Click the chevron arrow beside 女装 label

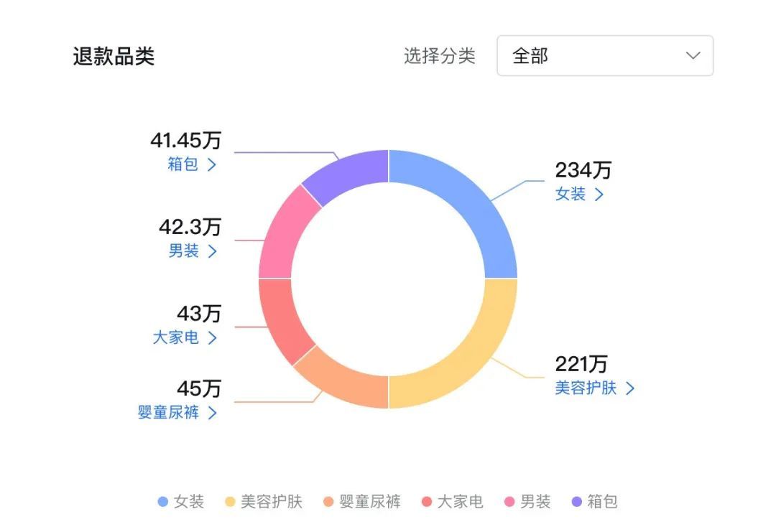click(x=599, y=195)
